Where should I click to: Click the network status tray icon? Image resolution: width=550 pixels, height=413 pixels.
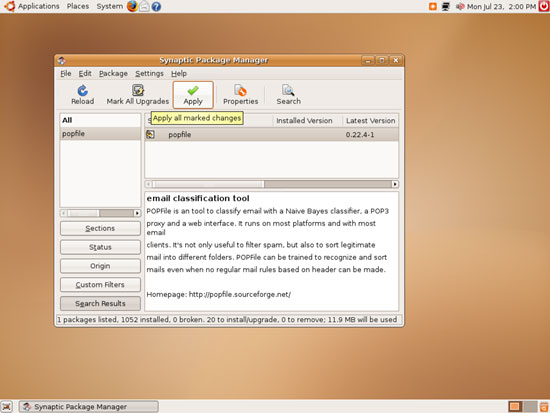[446, 6]
